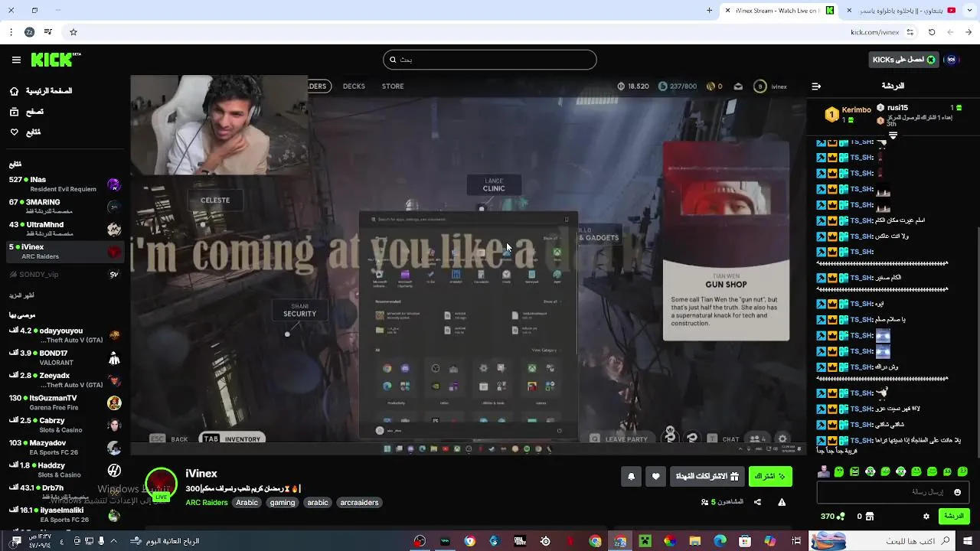Click the green اشتراك subscribe button
Image resolution: width=980 pixels, height=551 pixels.
click(770, 477)
